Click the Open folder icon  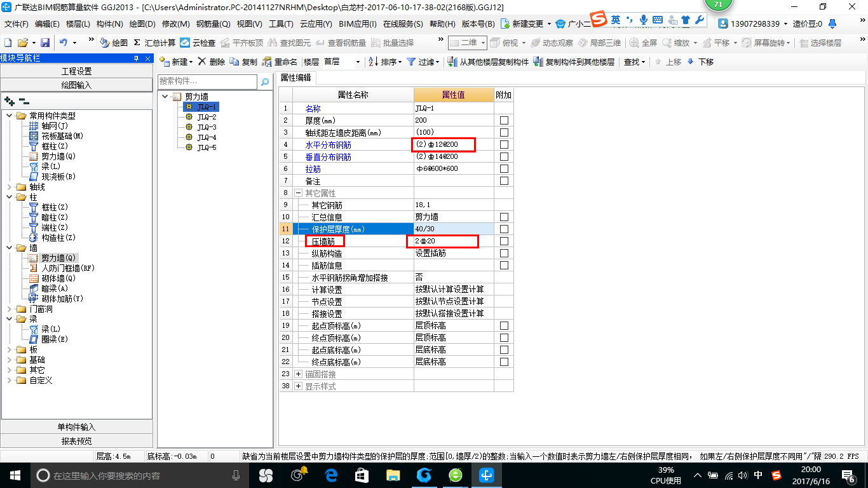(22, 43)
